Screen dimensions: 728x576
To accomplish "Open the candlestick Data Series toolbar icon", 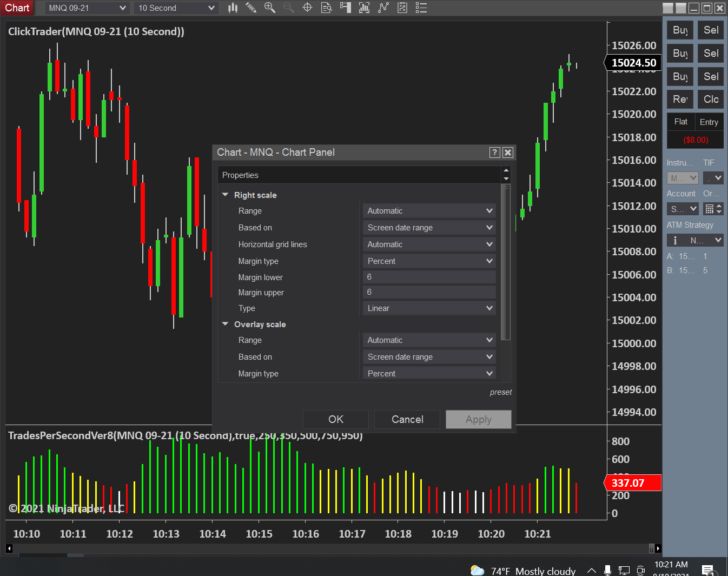I will [x=233, y=8].
